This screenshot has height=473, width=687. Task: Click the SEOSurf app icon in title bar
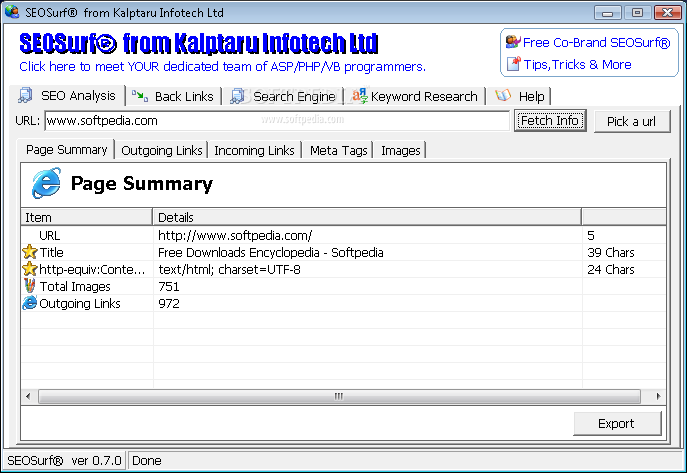tap(12, 12)
